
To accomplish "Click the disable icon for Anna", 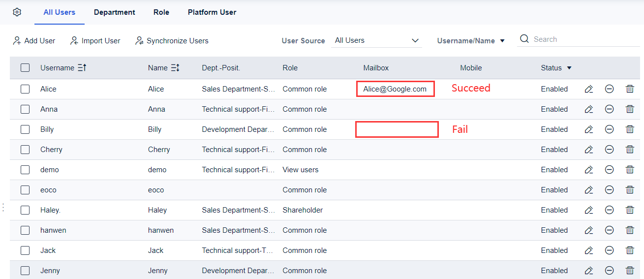I will pos(609,109).
